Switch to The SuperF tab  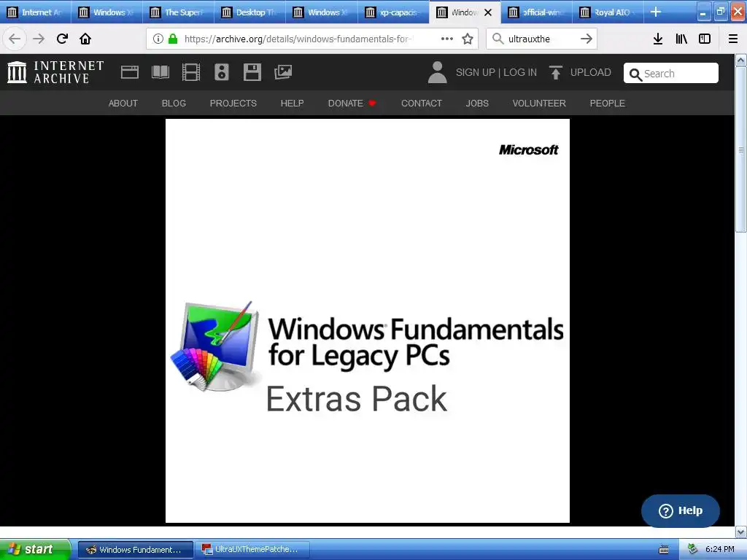(178, 12)
